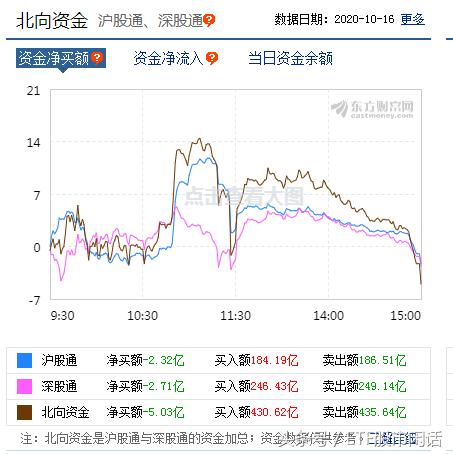Click buy amount 246.43亿
The height and width of the screenshot is (454, 453).
coord(274,386)
